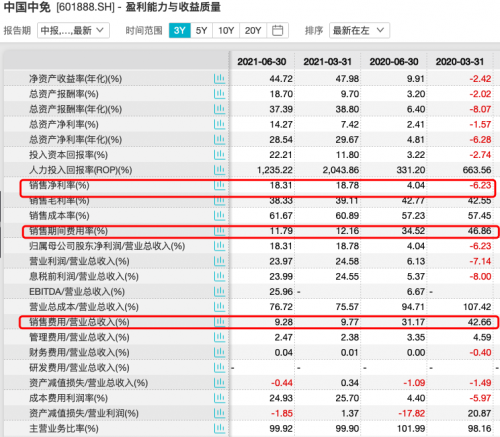Open chart icon for 资产减值损失/营业利润(%) row

tap(219, 413)
